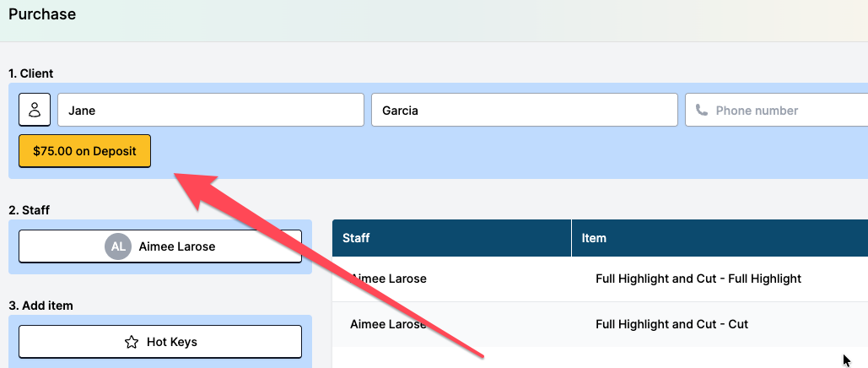
Task: Focus the first name field containing Jane
Action: point(211,110)
